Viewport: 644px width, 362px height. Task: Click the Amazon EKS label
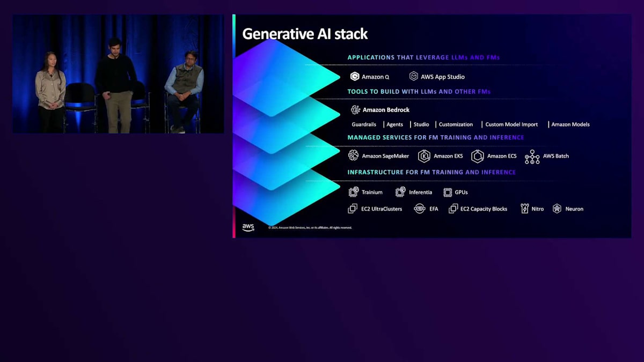(448, 156)
